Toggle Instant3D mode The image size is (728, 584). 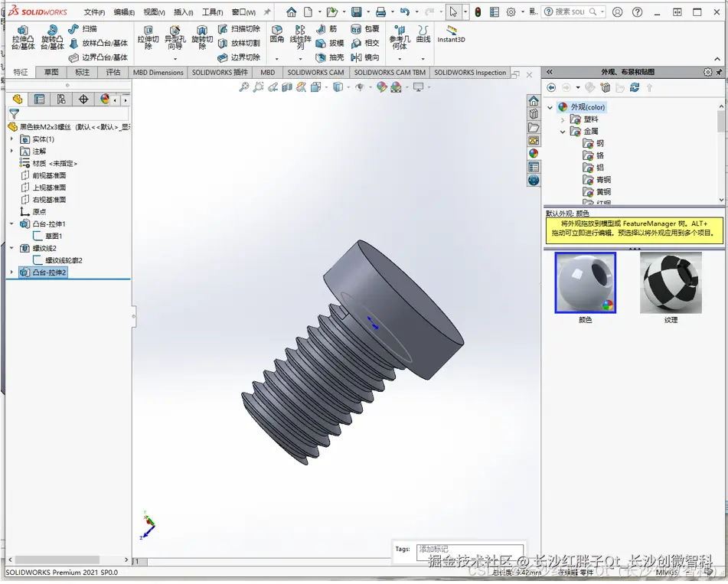tap(451, 34)
